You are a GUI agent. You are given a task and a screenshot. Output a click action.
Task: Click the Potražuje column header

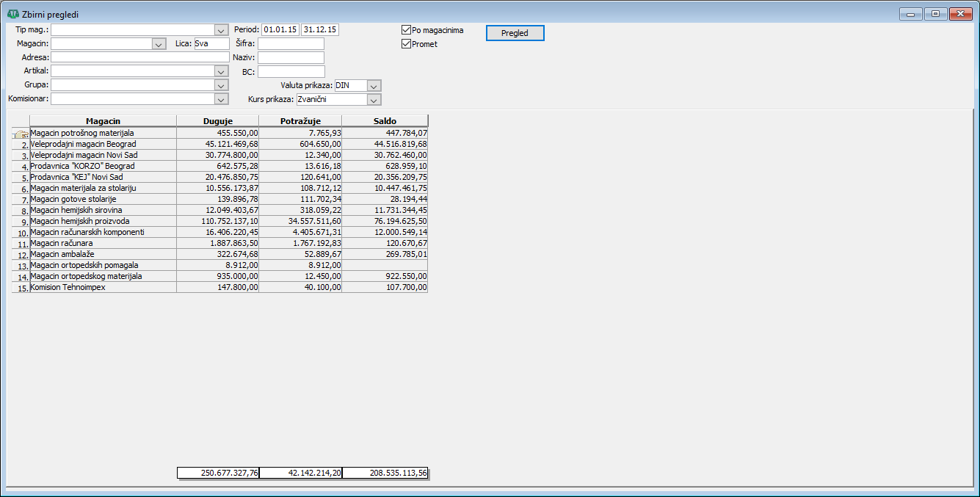[x=300, y=121]
